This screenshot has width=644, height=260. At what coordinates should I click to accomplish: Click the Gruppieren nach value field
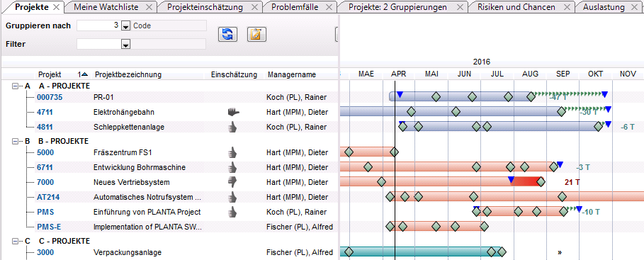pyautogui.click(x=99, y=26)
